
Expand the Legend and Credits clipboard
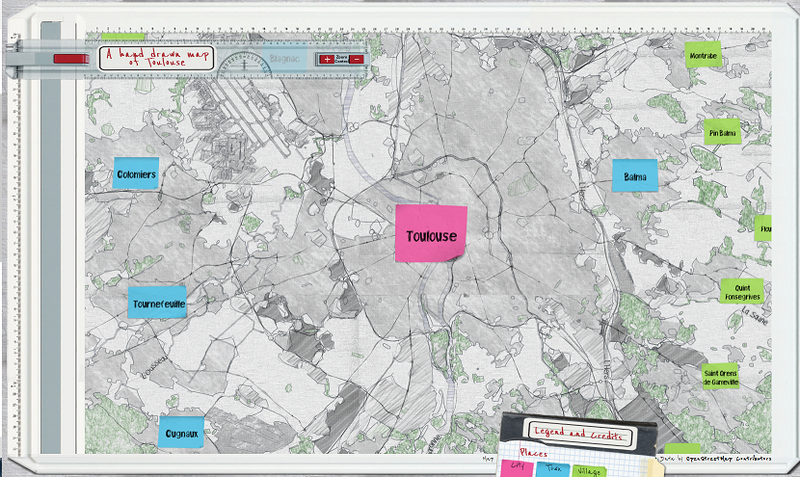coord(579,435)
